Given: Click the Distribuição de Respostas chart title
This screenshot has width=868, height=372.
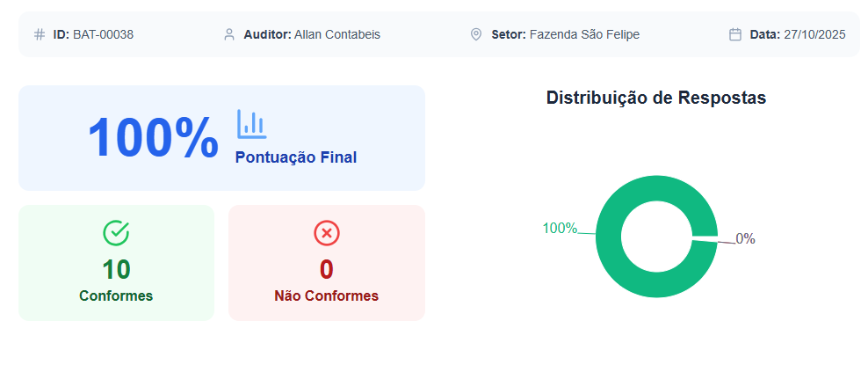Looking at the screenshot, I should point(656,98).
